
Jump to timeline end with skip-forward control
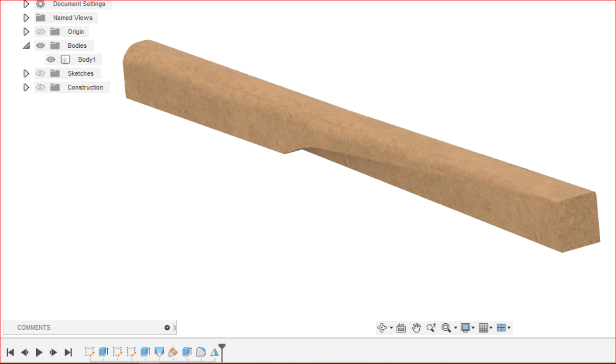click(68, 352)
